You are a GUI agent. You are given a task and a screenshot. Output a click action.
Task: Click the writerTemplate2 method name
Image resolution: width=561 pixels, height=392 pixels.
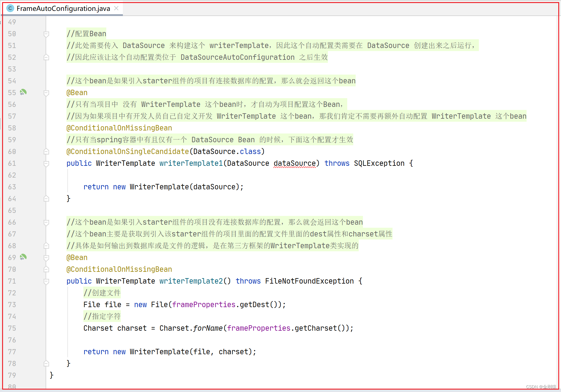coord(191,281)
